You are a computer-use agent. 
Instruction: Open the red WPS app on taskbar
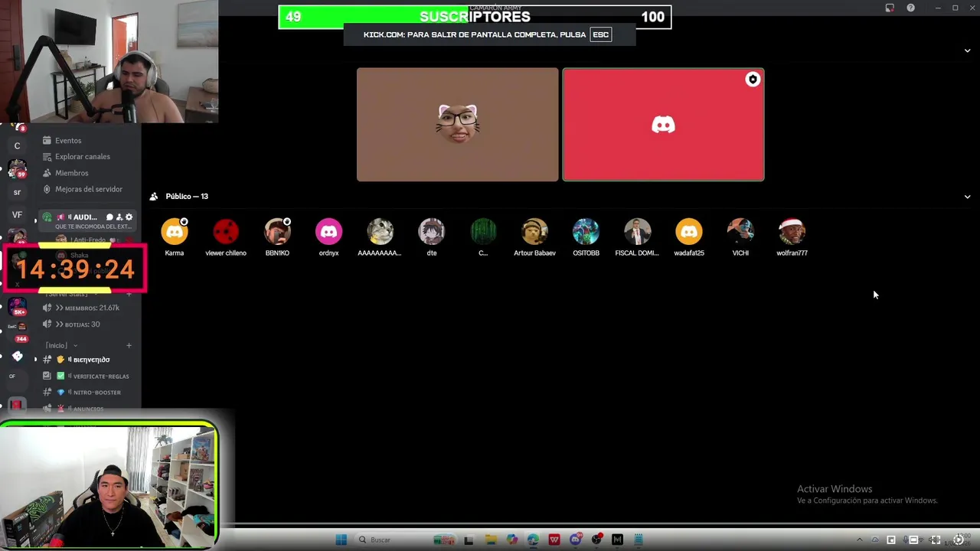(x=554, y=540)
